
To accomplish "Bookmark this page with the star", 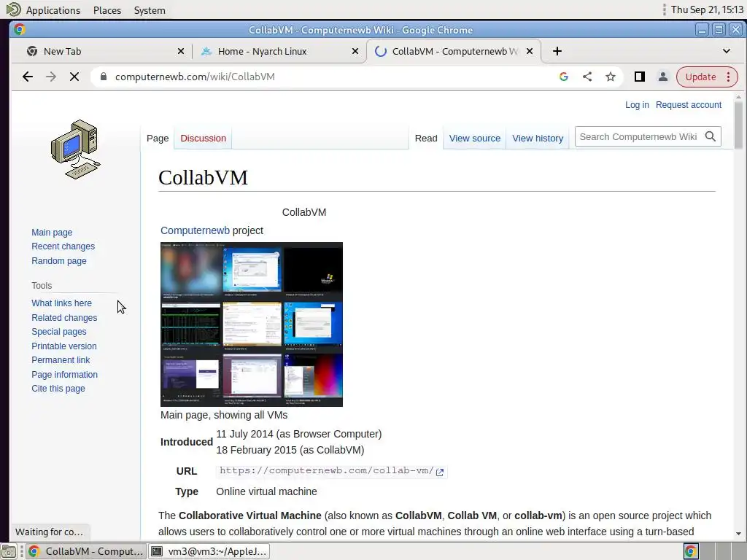I will tap(611, 77).
